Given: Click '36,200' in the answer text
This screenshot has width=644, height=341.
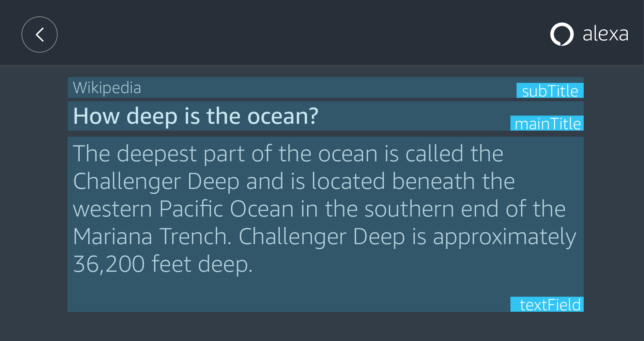Looking at the screenshot, I should coord(109,264).
